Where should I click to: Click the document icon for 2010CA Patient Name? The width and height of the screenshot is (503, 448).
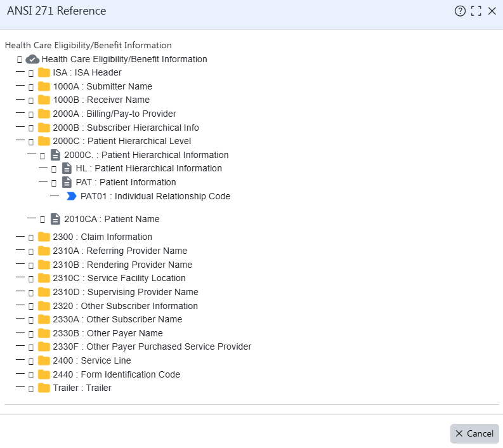55,219
